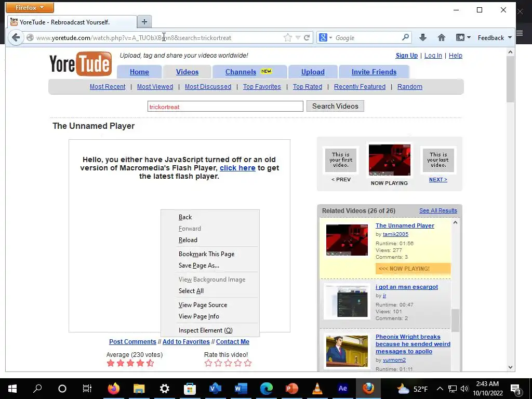Reload page using the address bar refresh icon

[x=307, y=37]
